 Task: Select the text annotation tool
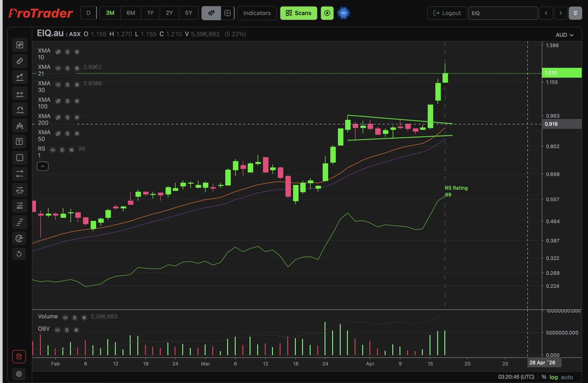[19, 142]
